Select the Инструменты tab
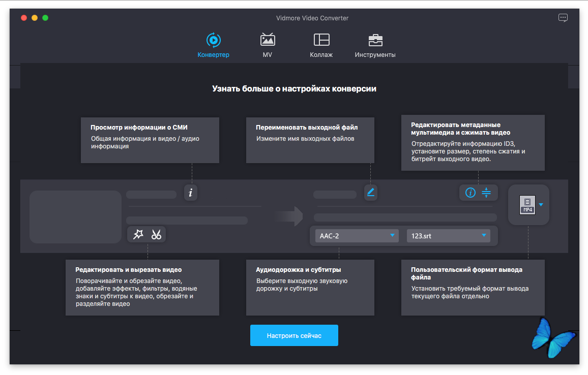 tap(375, 45)
